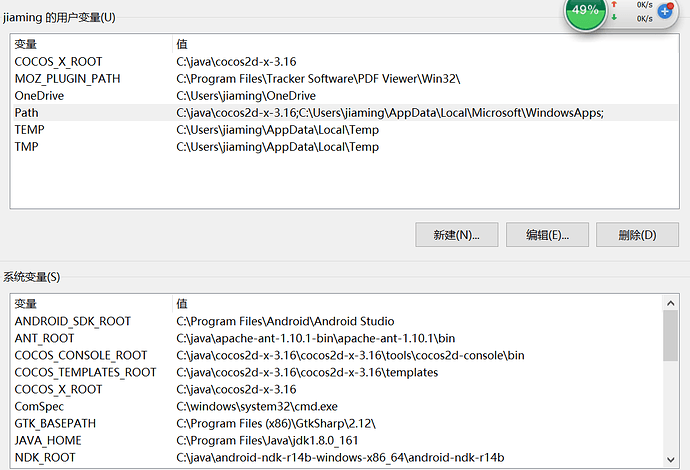Select the TMP user variable
The height and width of the screenshot is (470, 690).
(345, 147)
